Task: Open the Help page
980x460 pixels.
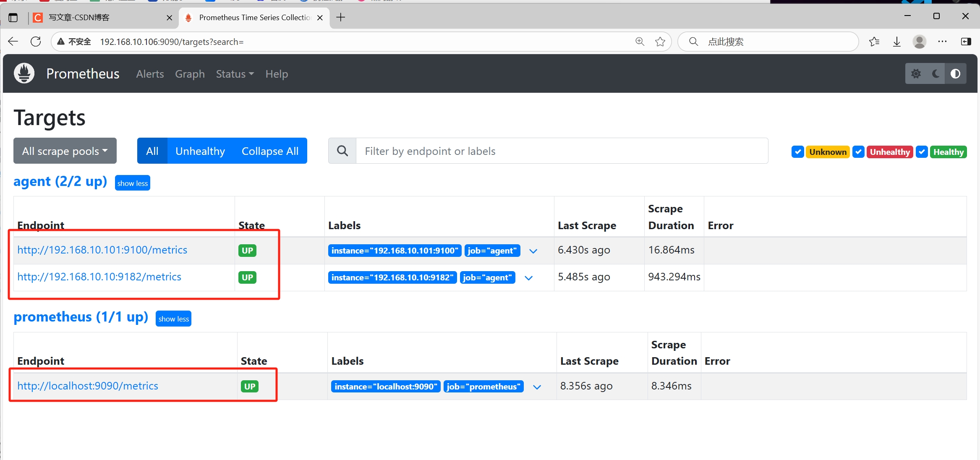Action: point(277,74)
